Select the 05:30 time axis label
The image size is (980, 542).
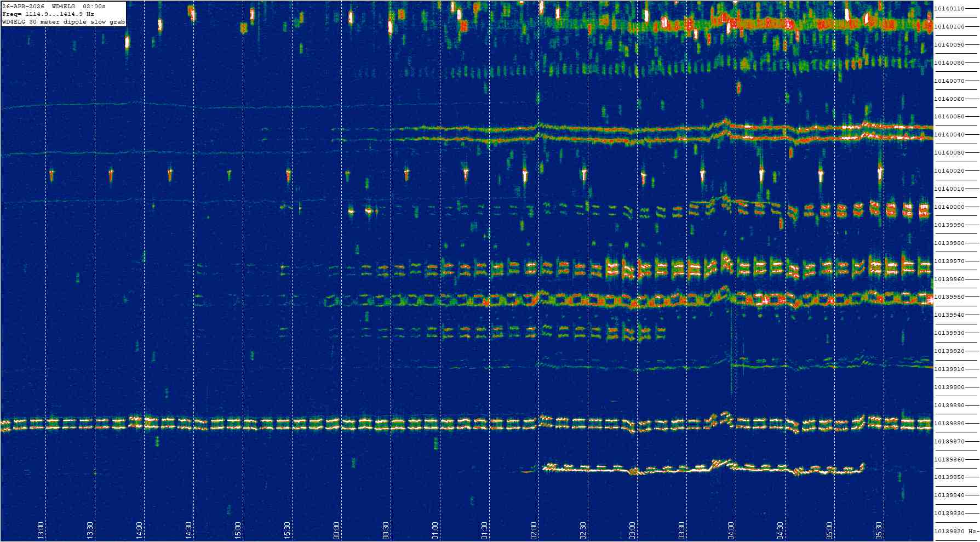[x=879, y=530]
